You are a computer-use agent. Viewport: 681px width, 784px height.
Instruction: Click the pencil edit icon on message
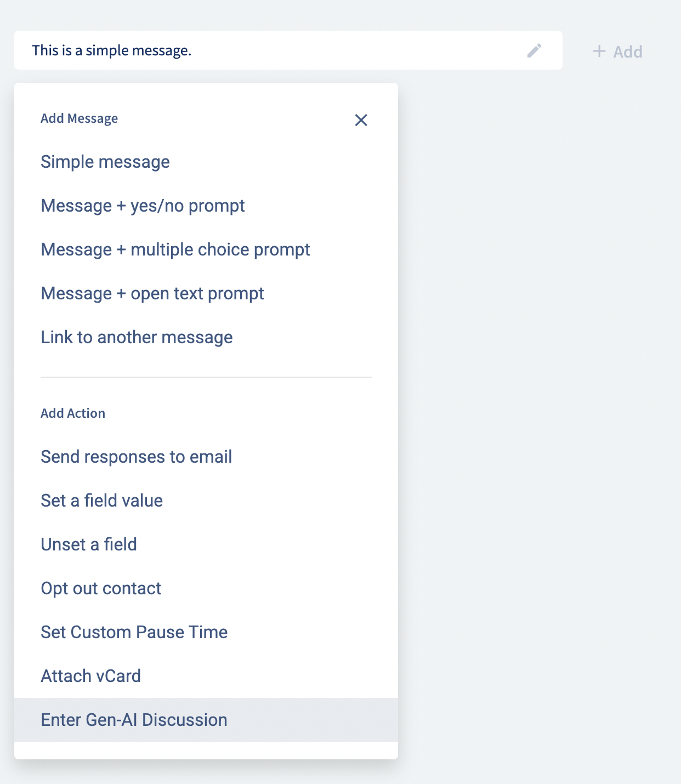tap(534, 50)
